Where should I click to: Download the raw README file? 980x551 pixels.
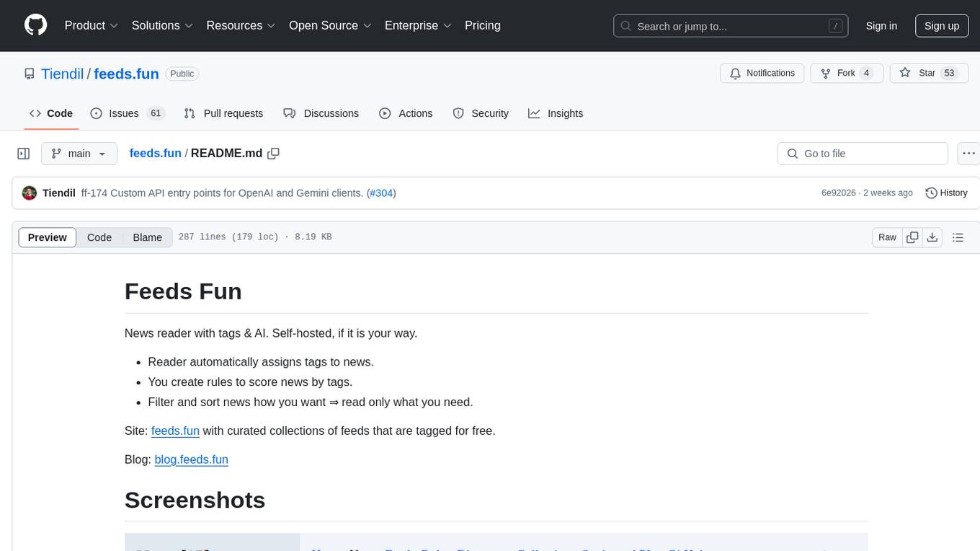932,237
